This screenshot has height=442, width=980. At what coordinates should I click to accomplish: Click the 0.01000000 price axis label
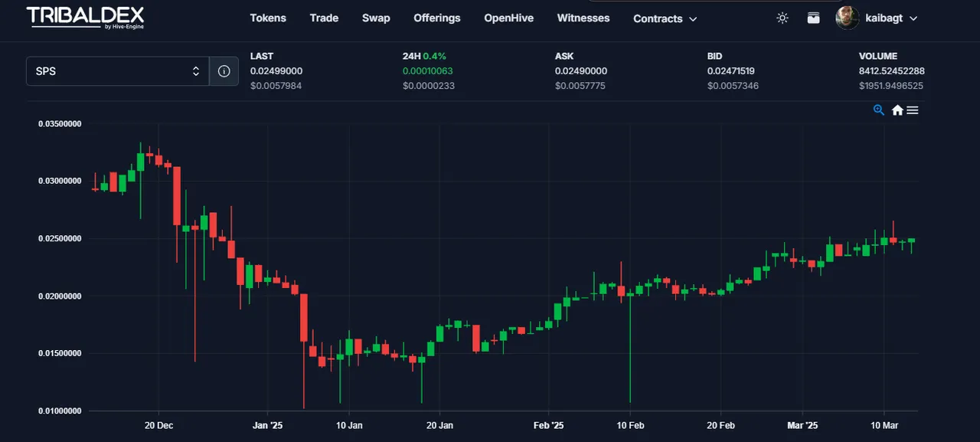pyautogui.click(x=60, y=411)
